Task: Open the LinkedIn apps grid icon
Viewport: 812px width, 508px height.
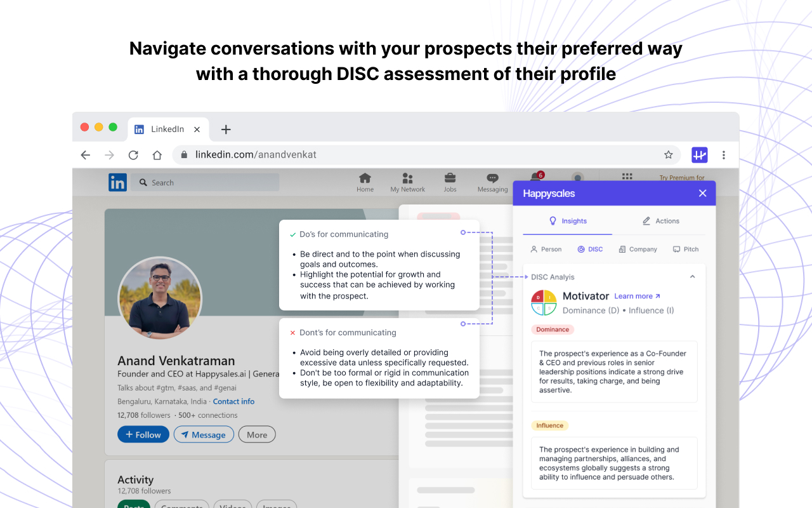Action: pos(627,177)
